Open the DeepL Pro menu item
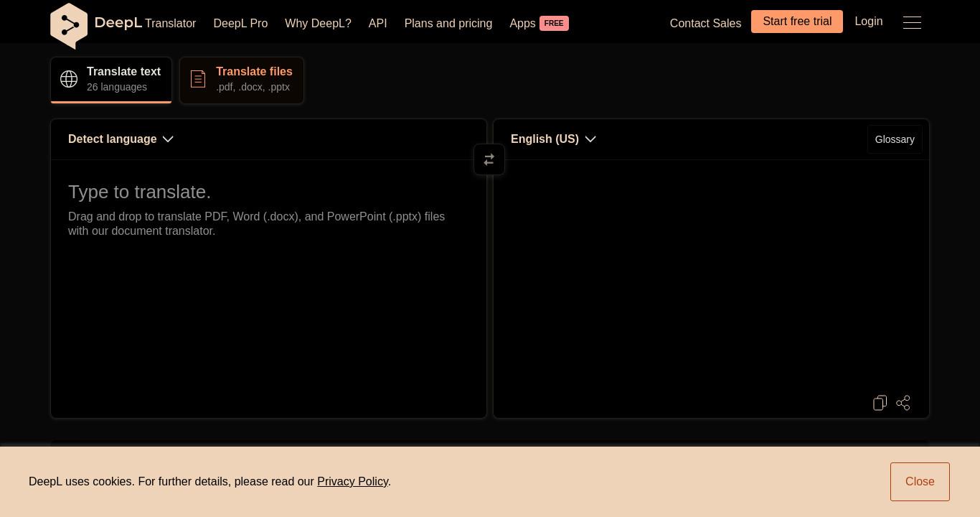 pos(240,24)
